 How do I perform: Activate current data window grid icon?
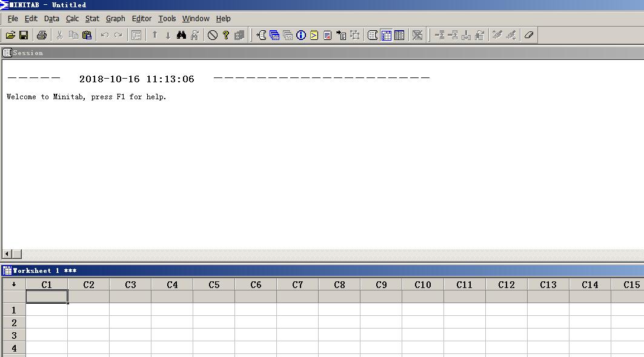pos(387,35)
